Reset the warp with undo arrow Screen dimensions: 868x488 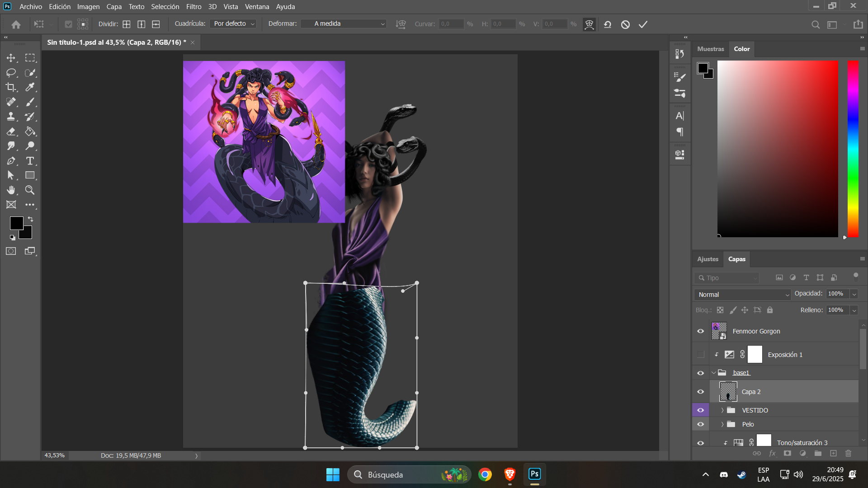click(x=608, y=24)
